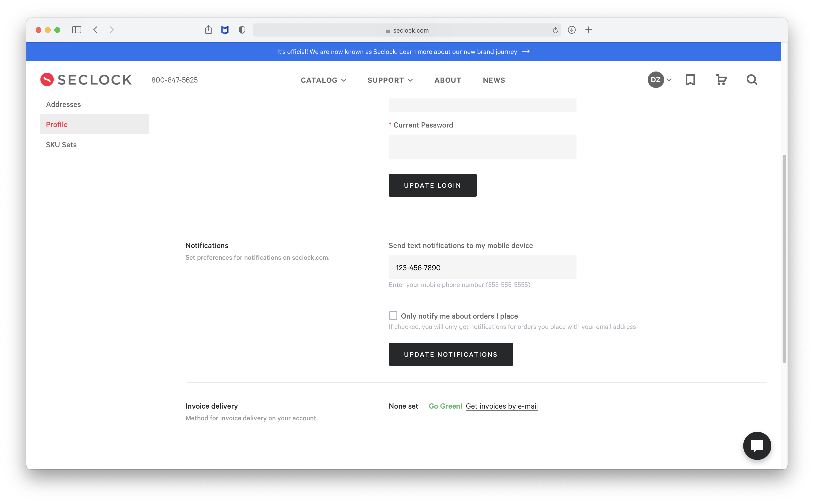Viewport: 814px width, 504px height.
Task: Click the announcement banner arrow
Action: point(526,51)
